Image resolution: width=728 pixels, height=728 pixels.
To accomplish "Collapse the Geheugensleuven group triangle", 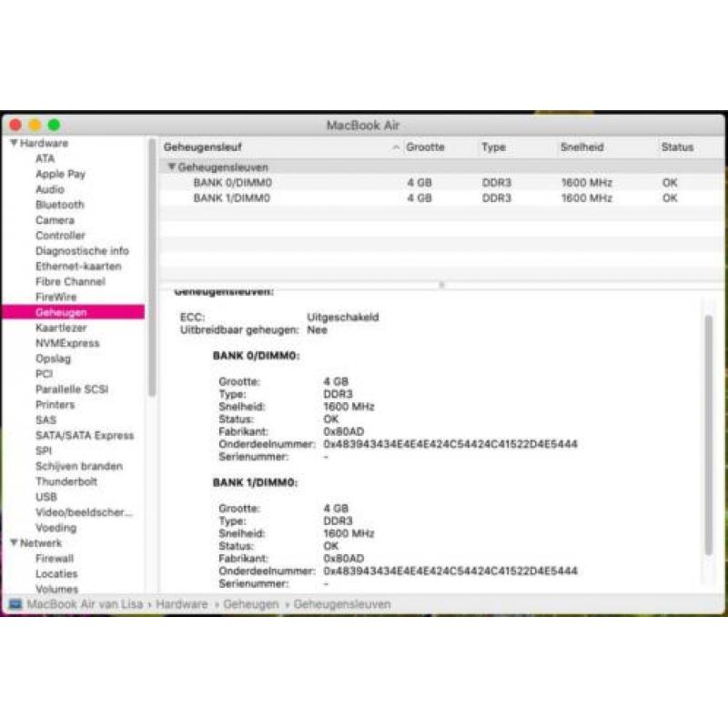I will coord(172,167).
